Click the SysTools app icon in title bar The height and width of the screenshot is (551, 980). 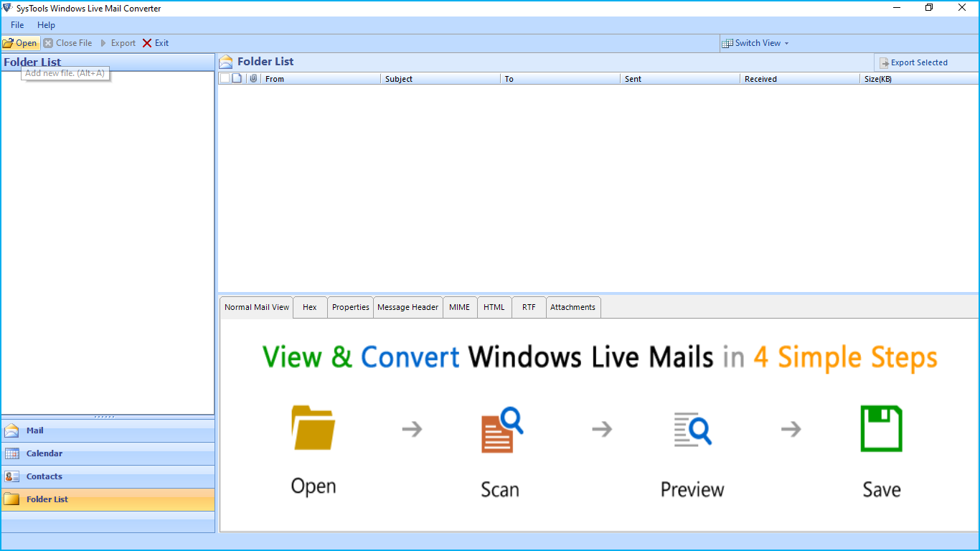pyautogui.click(x=8, y=8)
